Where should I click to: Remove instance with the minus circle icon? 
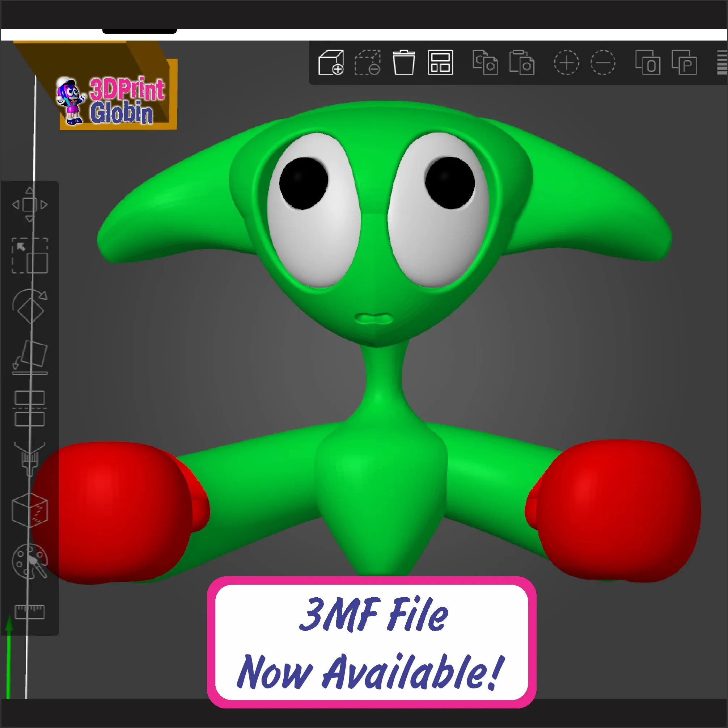click(603, 62)
